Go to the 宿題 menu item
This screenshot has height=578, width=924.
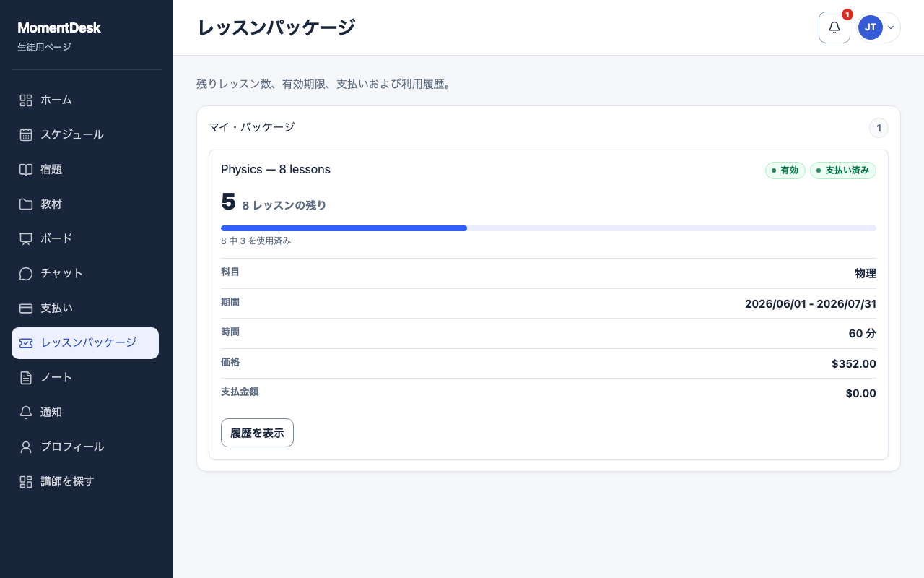(x=85, y=170)
